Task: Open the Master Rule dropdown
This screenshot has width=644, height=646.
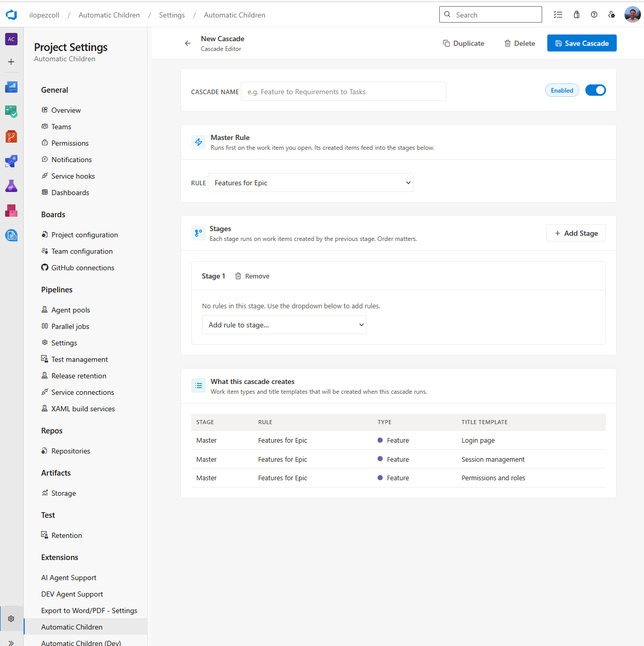Action: click(311, 183)
